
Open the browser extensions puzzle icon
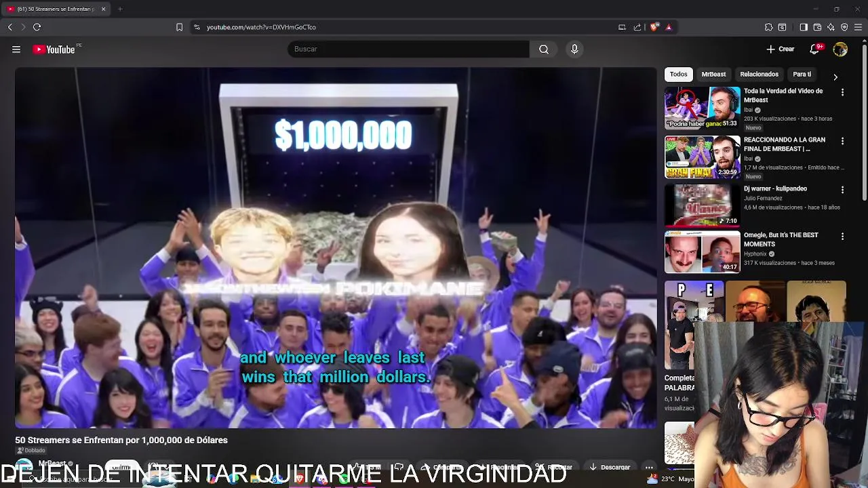[768, 27]
